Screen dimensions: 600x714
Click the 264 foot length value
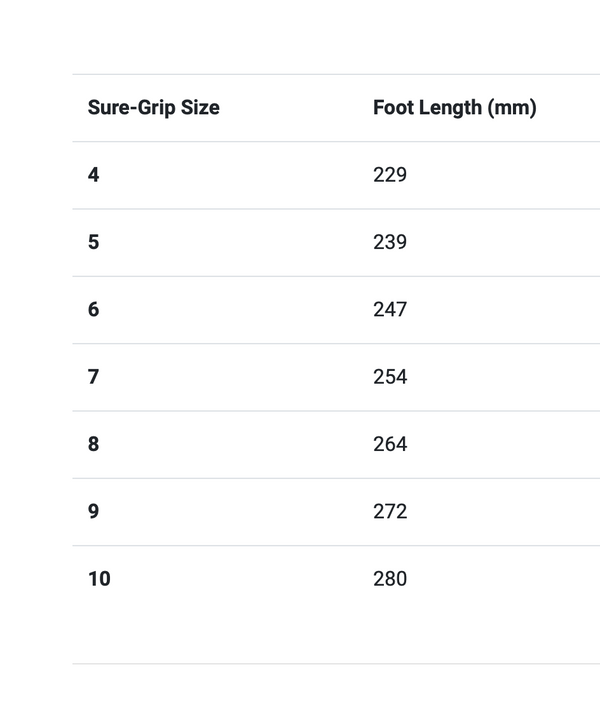point(390,444)
